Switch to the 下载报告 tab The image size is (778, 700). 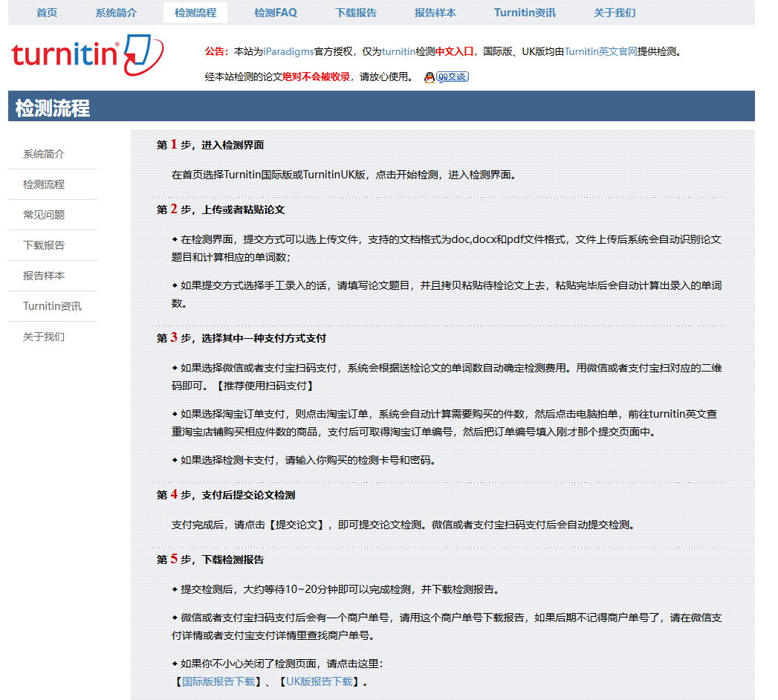point(356,13)
